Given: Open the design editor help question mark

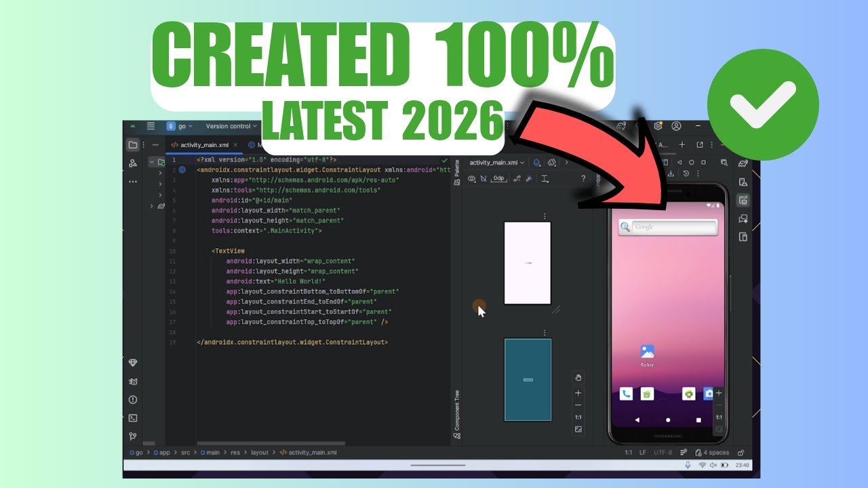Looking at the screenshot, I should click(x=583, y=179).
